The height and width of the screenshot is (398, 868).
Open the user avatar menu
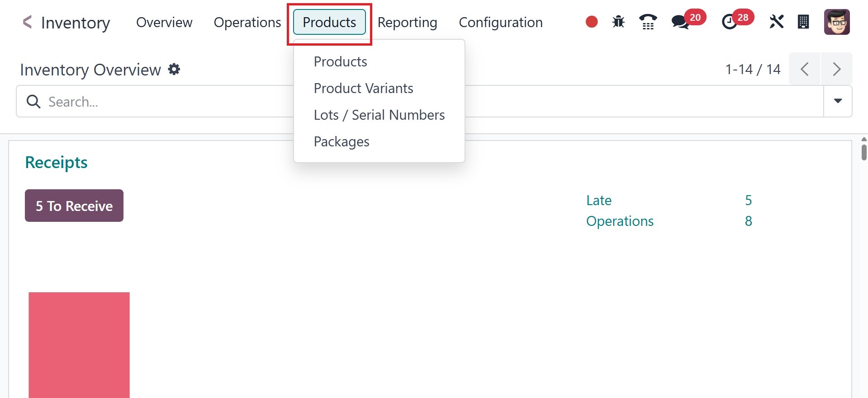(x=837, y=22)
